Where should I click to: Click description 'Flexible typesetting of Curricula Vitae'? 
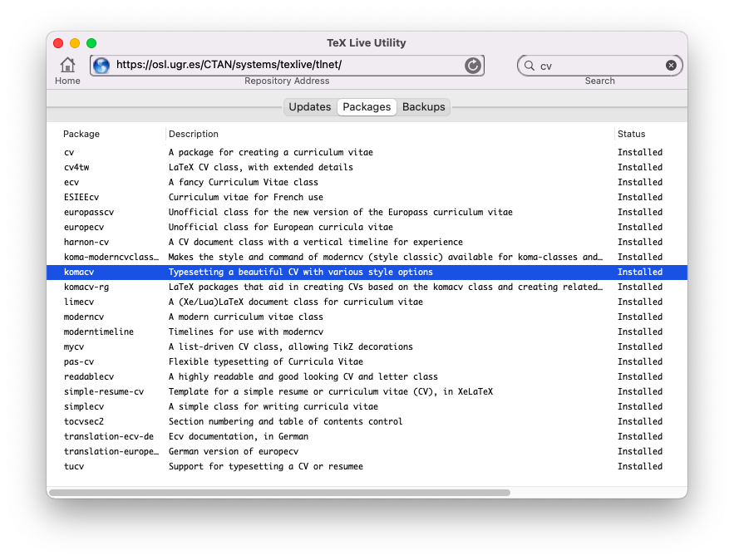click(x=266, y=362)
